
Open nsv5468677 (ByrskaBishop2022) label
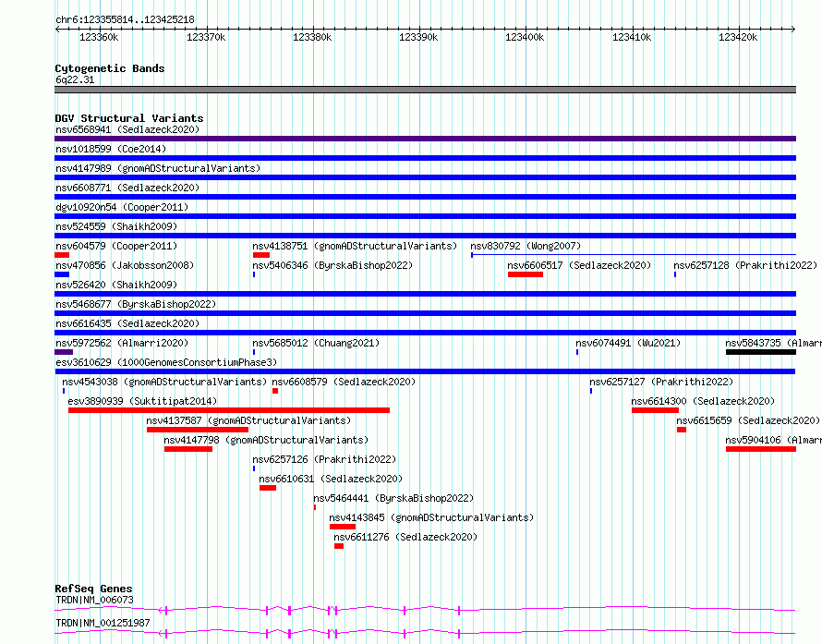136,304
